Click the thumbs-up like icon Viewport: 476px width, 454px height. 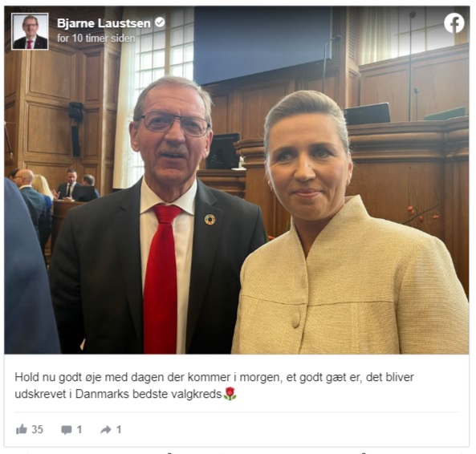pyautogui.click(x=21, y=429)
